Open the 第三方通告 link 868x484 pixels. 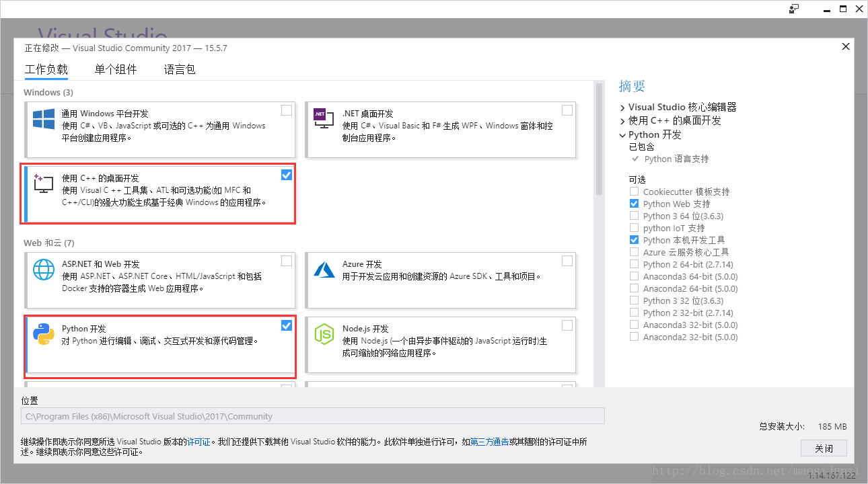click(489, 442)
